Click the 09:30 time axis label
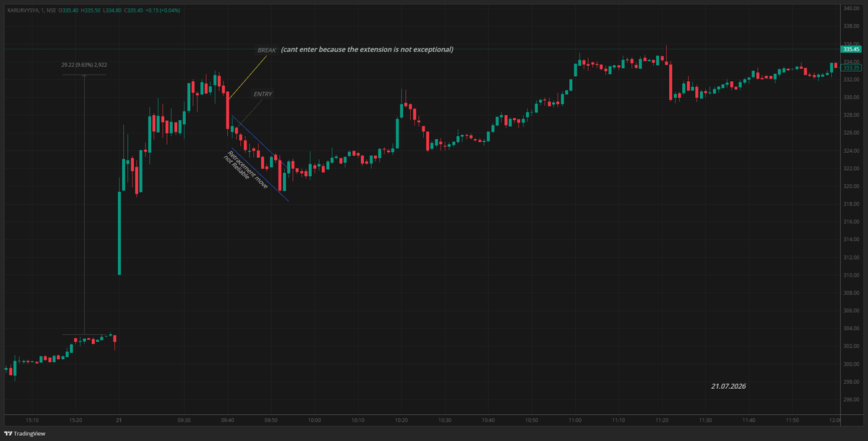Image resolution: width=868 pixels, height=441 pixels. [184, 420]
